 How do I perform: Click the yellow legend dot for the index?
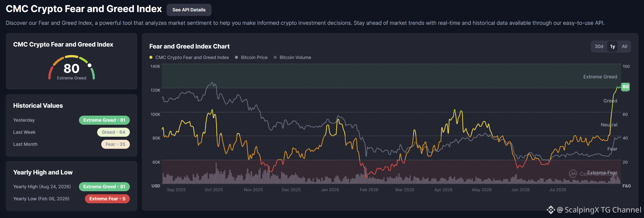coord(151,57)
